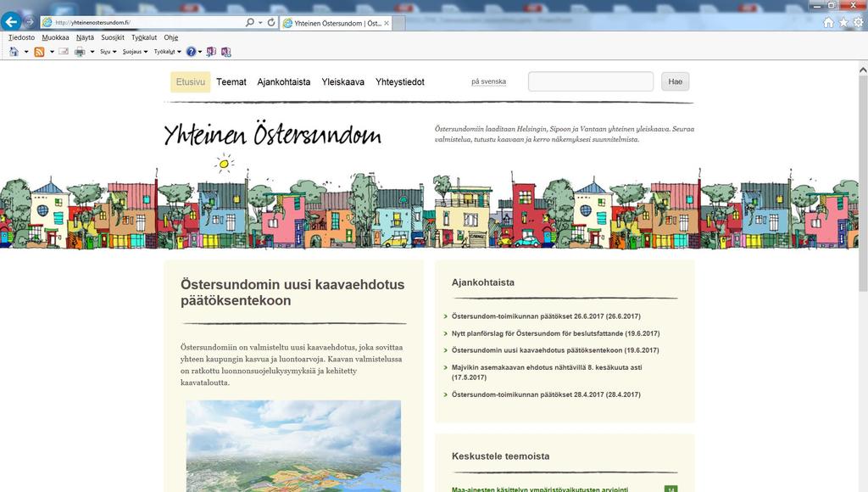
Task: Open the Yleiskaava navigation item
Action: click(342, 82)
